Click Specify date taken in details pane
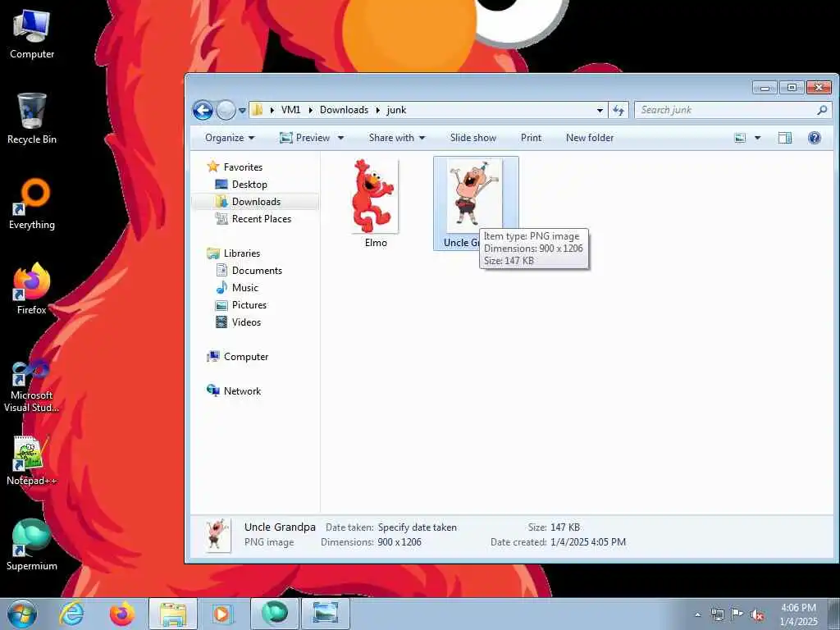 click(x=418, y=527)
